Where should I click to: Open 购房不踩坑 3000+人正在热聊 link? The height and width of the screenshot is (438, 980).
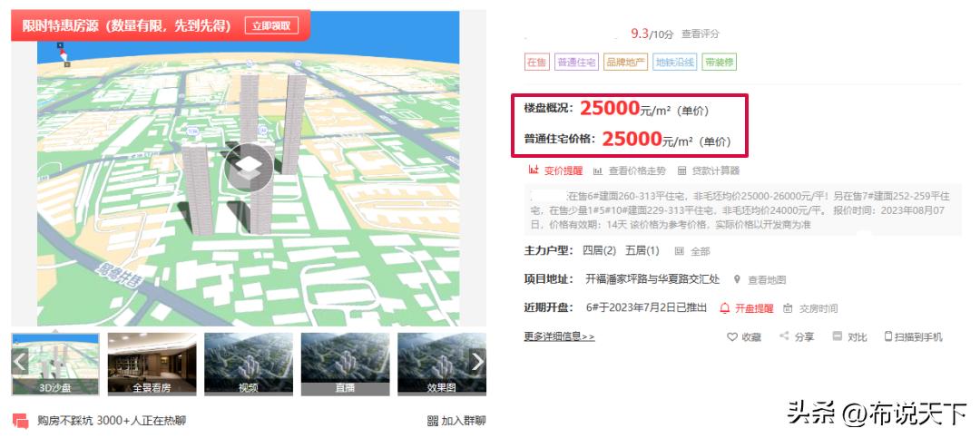pos(112,421)
